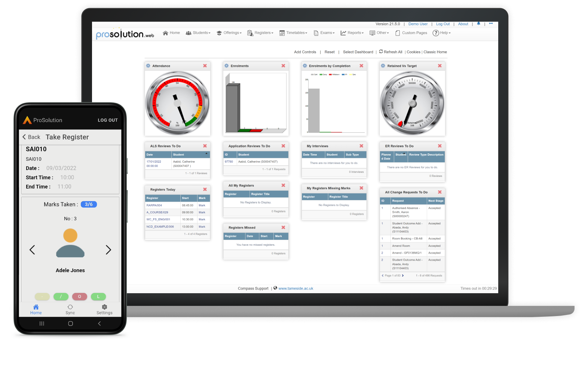Expand the Registers dropdown menu
This screenshot has height=371, width=588.
260,33
